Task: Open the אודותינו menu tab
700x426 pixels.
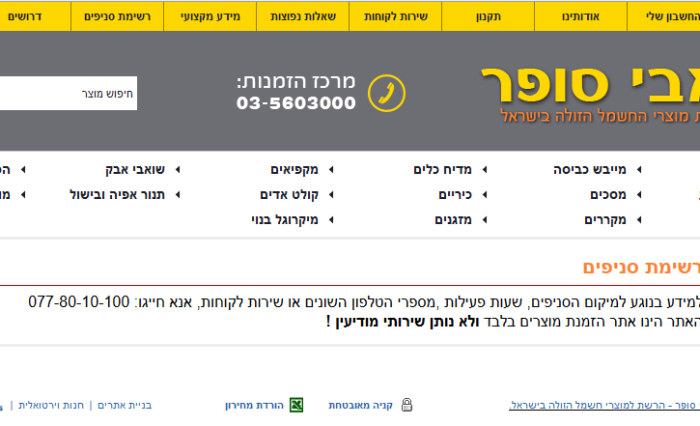Action: (x=581, y=17)
